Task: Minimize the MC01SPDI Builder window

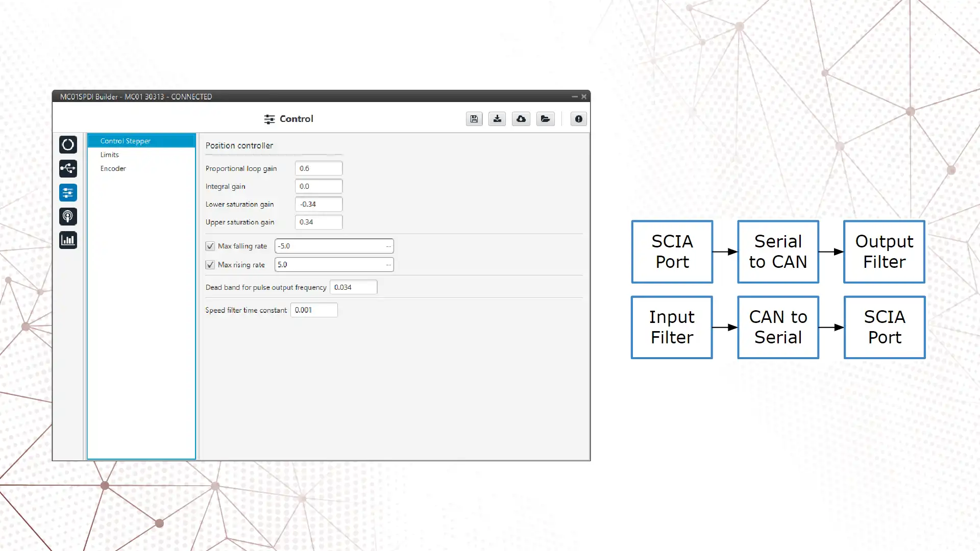Action: coord(575,96)
